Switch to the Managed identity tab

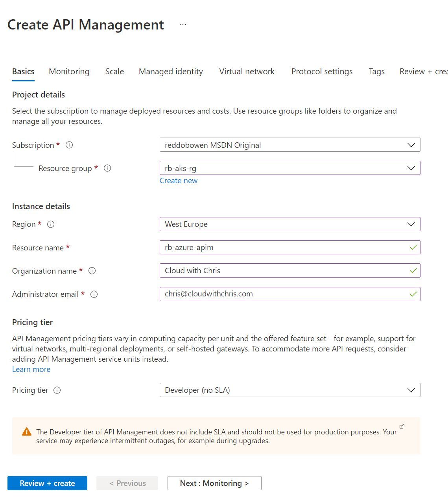[171, 72]
